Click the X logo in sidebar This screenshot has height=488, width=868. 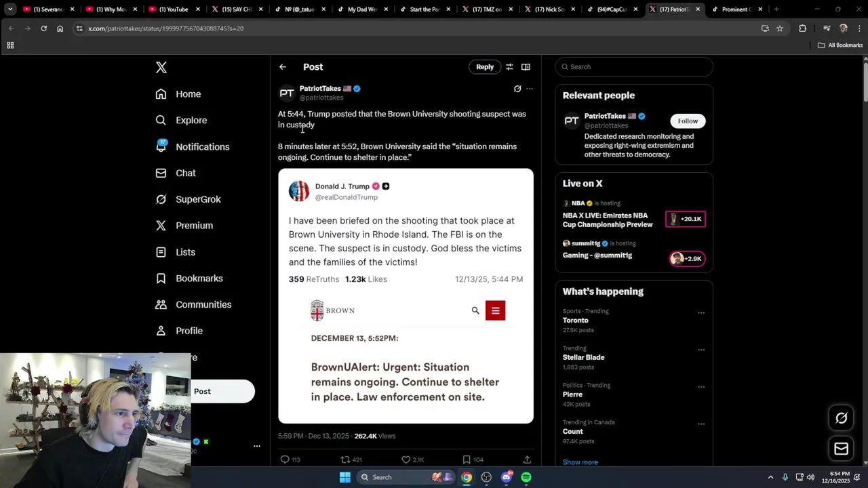tap(161, 67)
